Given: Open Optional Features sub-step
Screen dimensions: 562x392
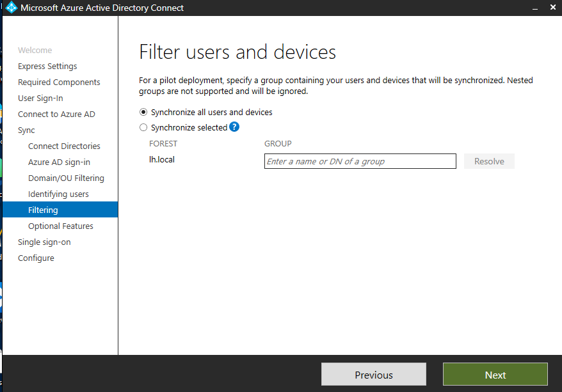Looking at the screenshot, I should 61,226.
